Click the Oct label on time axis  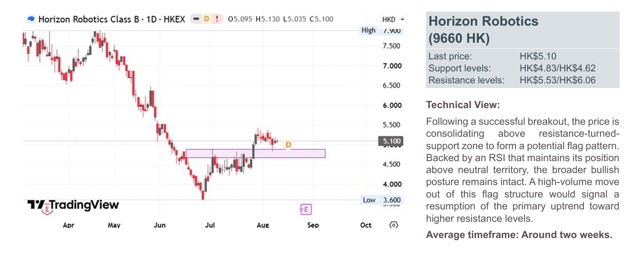366,225
